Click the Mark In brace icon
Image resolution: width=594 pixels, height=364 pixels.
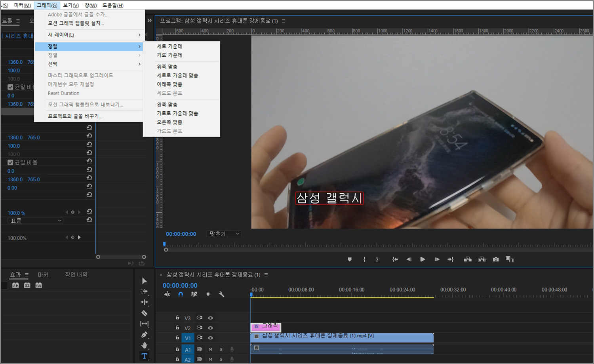[x=364, y=259]
